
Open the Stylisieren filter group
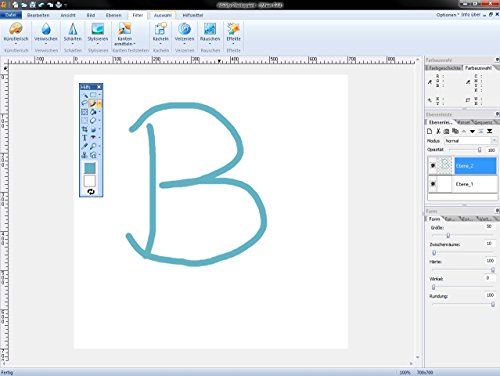[98, 33]
